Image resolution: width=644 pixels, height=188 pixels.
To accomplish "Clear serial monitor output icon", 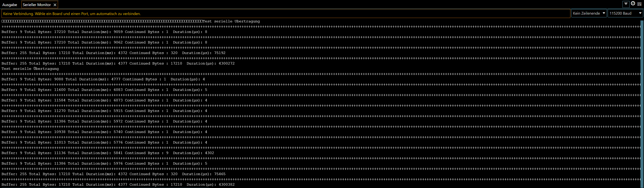I will pyautogui.click(x=640, y=4).
